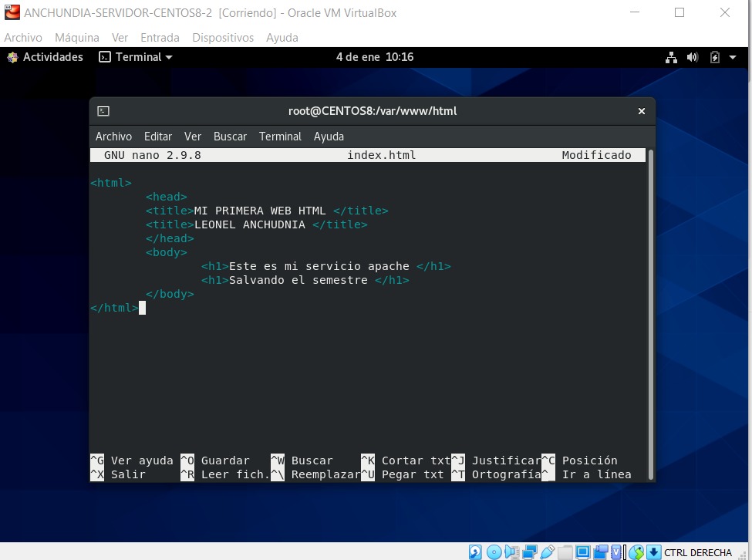Click the '^G Ver ayuda' shortcut hint

(131, 460)
